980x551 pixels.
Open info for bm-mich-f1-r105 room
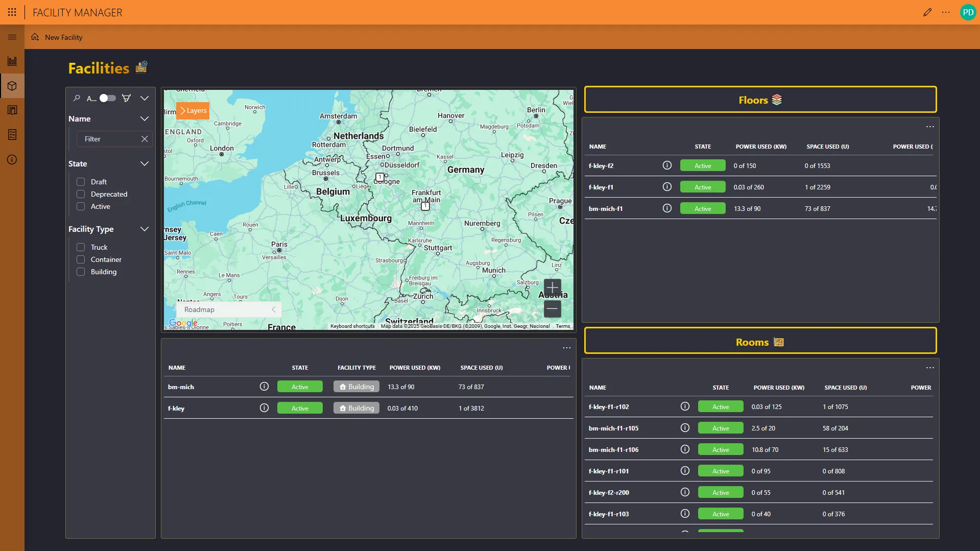pos(685,428)
